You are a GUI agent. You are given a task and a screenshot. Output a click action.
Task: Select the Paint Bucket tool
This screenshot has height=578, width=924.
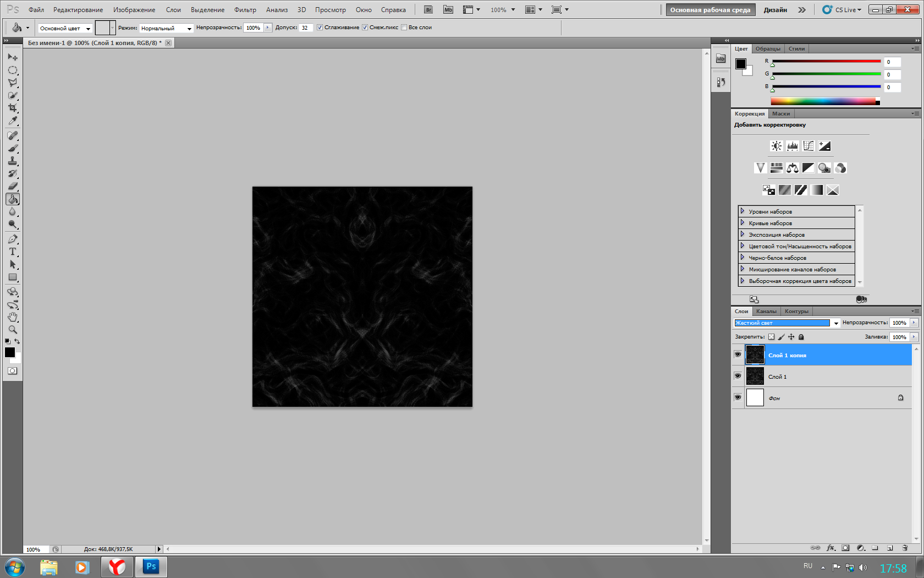pos(13,199)
